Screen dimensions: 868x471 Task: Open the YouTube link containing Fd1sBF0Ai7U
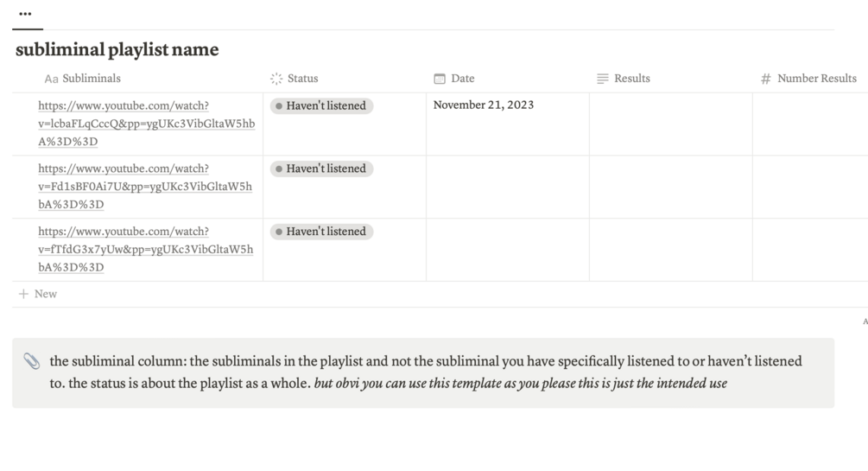145,186
